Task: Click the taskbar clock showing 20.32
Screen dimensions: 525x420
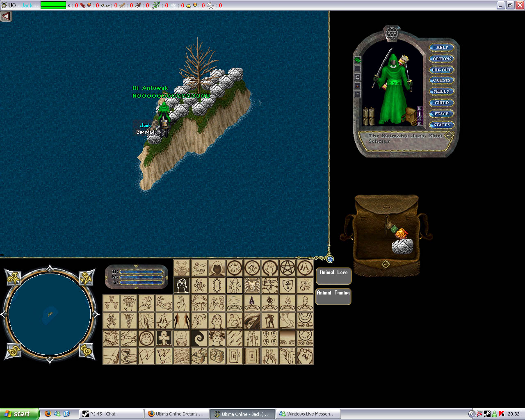Action: [514, 414]
